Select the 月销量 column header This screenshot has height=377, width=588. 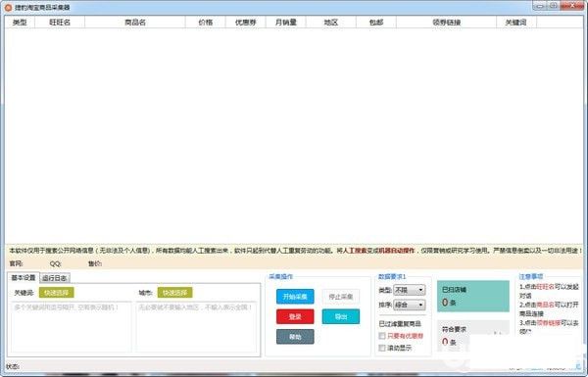286,23
